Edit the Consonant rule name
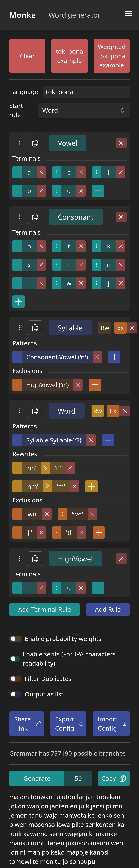This screenshot has height=868, width=139. 76,217
